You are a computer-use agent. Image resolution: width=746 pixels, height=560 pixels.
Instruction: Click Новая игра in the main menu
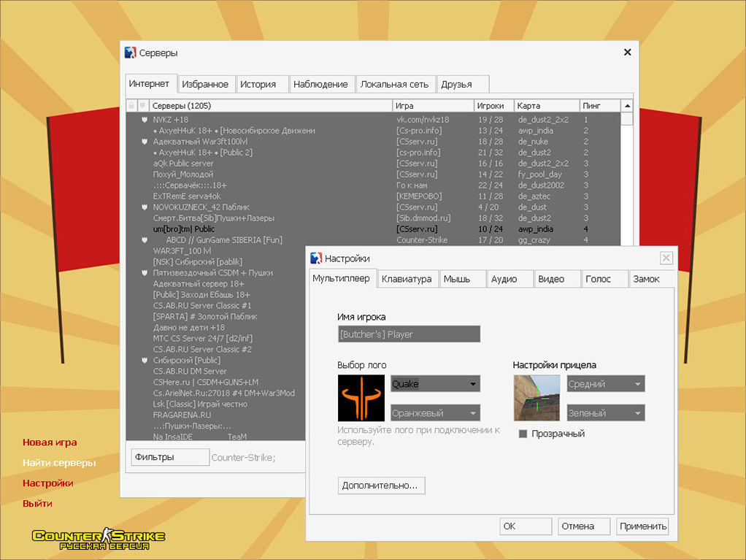coord(50,442)
